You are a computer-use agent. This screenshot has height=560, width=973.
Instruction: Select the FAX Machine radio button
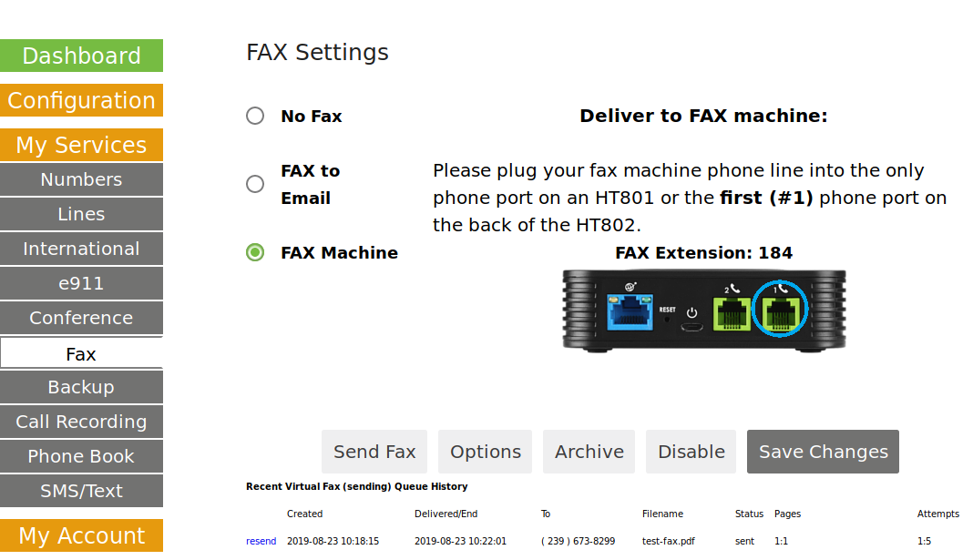coord(255,252)
